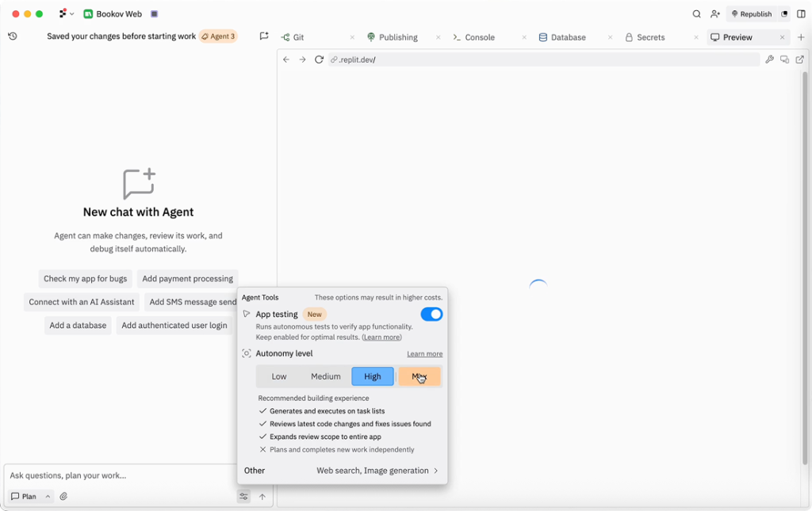Open the Plan mode dropdown
Viewport: 812px width, 511px height.
(x=48, y=497)
